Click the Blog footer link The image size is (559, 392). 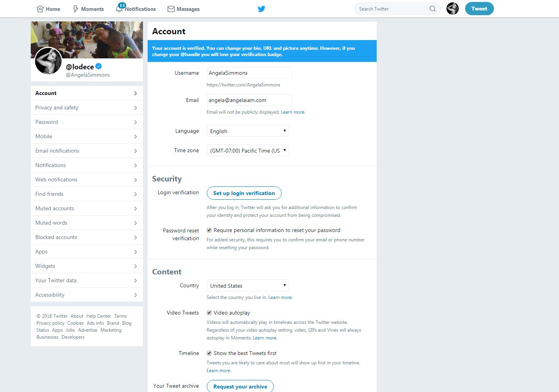[127, 323]
